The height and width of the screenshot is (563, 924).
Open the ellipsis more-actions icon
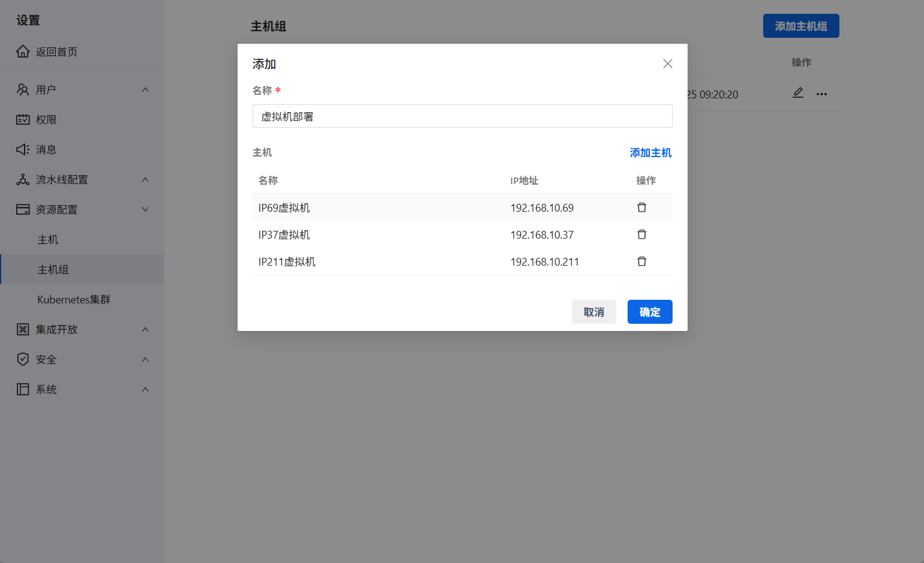[x=821, y=94]
